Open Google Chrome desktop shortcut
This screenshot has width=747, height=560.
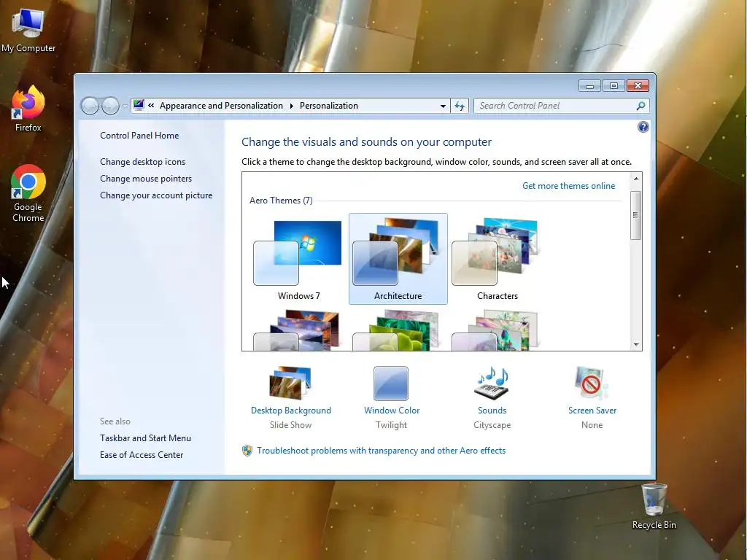(x=28, y=193)
